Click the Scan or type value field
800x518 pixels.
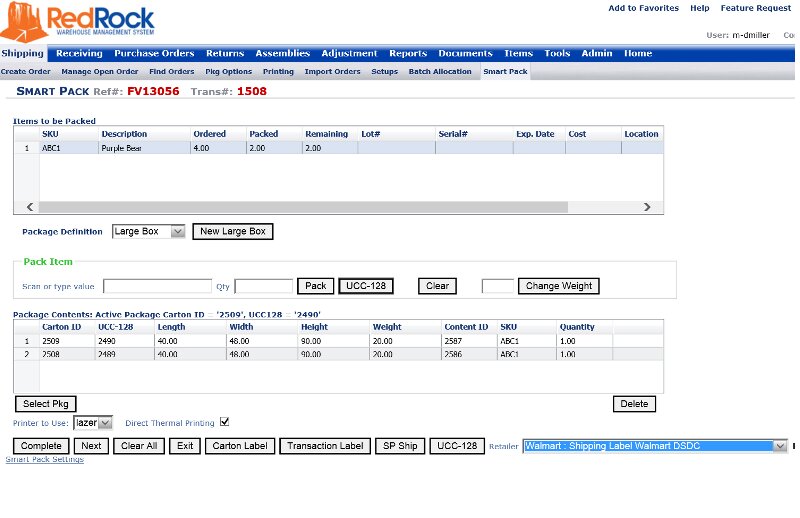tap(157, 286)
